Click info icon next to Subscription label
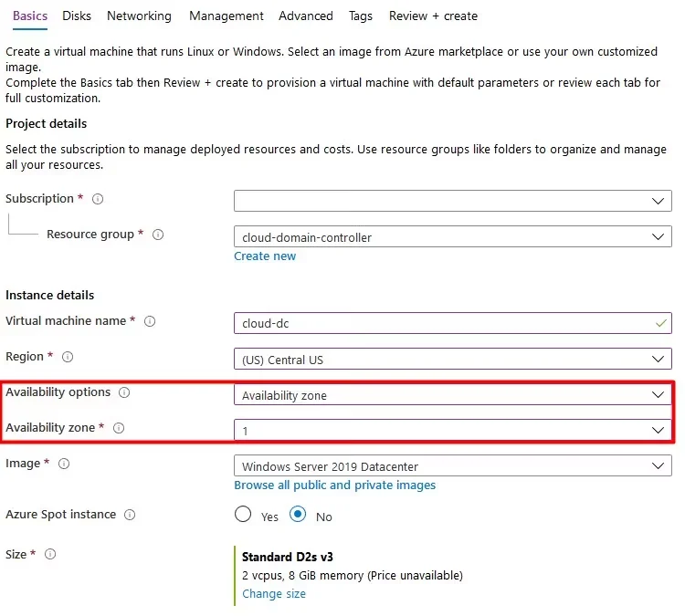This screenshot has height=616, width=685. (98, 199)
